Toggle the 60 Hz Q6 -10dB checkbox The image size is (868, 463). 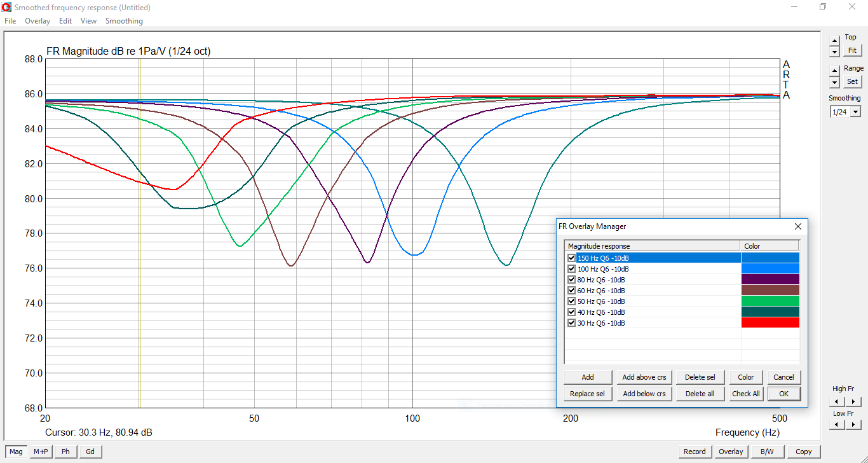(571, 291)
